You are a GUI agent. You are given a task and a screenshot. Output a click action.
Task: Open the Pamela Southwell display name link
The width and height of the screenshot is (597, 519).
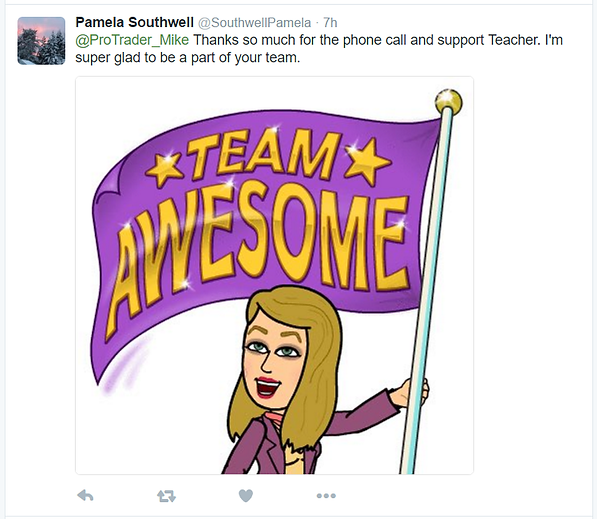click(x=134, y=22)
